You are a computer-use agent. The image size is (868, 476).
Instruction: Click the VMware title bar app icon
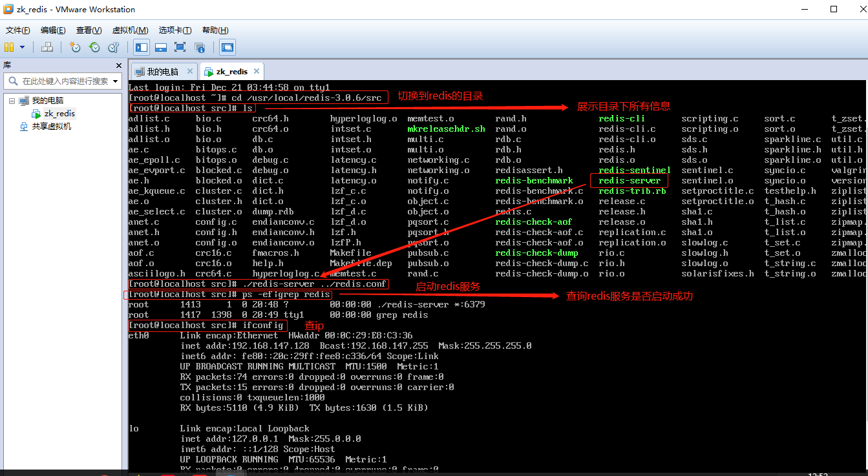click(9, 10)
